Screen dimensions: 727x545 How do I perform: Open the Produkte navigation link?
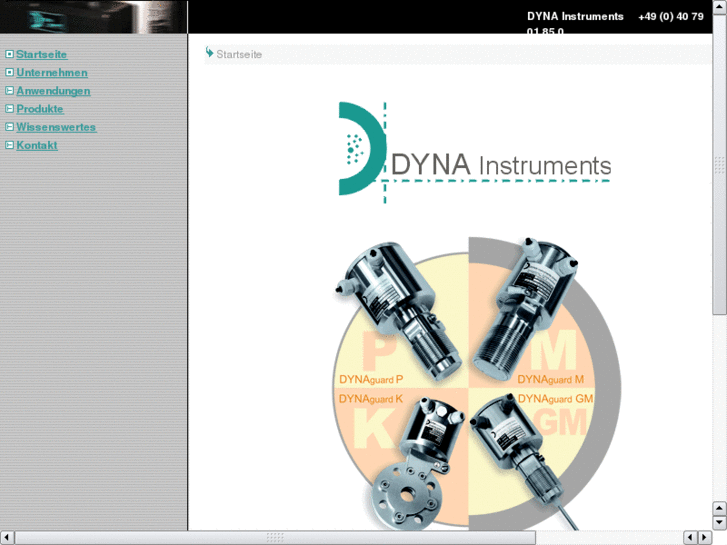point(40,109)
